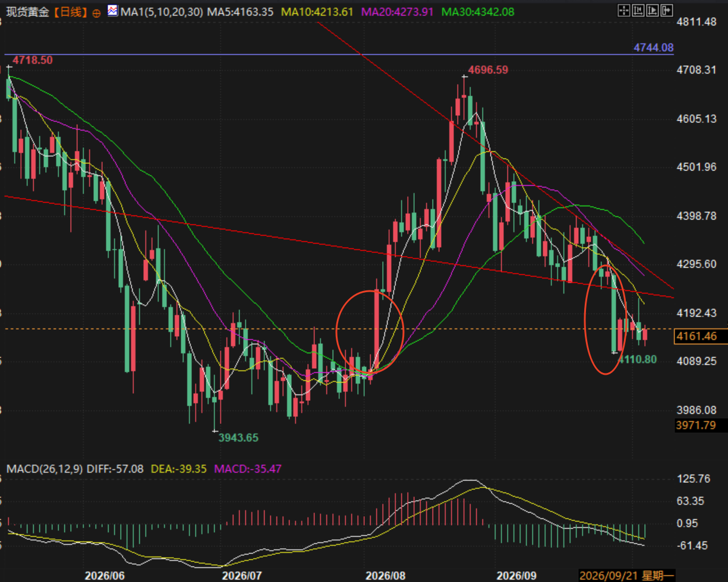Click the 4708.31 price axis label

click(x=696, y=70)
